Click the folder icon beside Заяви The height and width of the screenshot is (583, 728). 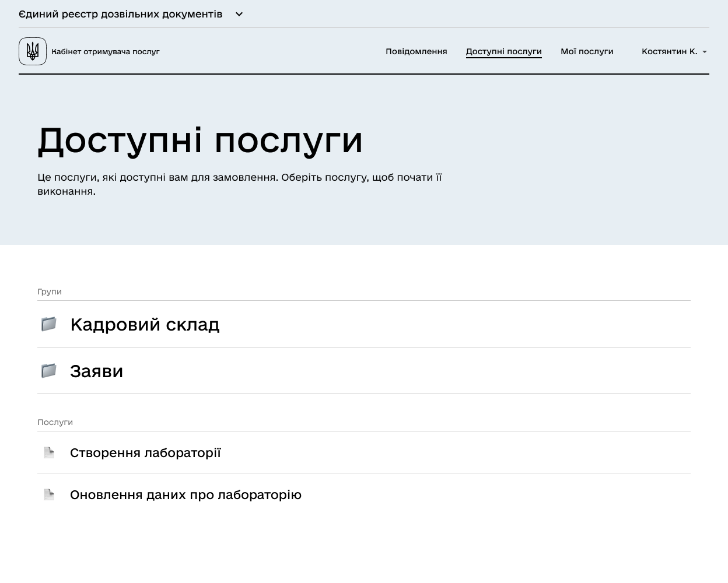click(x=49, y=370)
